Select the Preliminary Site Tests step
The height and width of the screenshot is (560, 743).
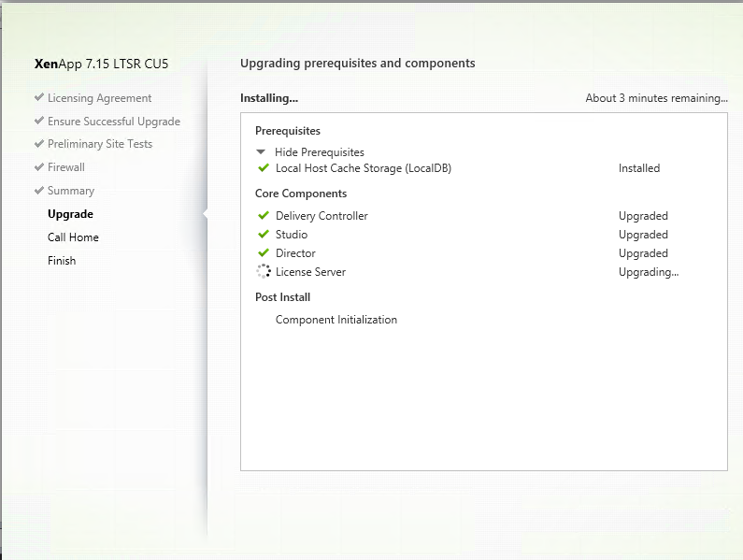click(100, 144)
